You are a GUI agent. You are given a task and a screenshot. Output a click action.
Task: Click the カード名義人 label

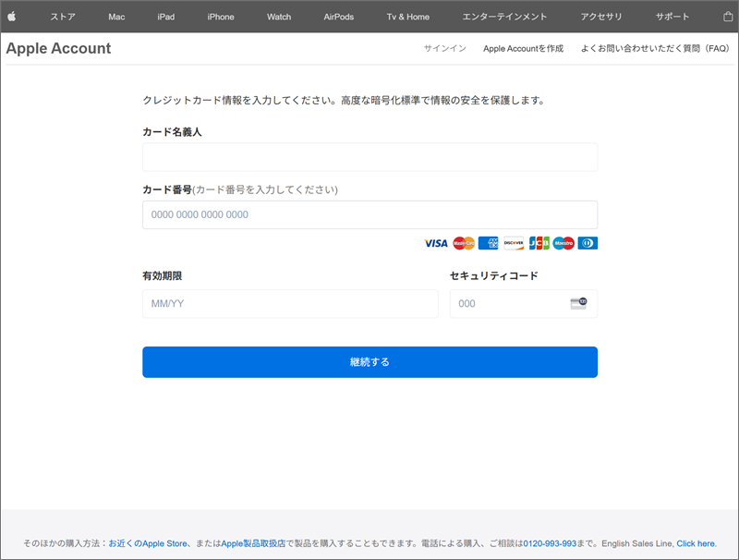coord(172,132)
